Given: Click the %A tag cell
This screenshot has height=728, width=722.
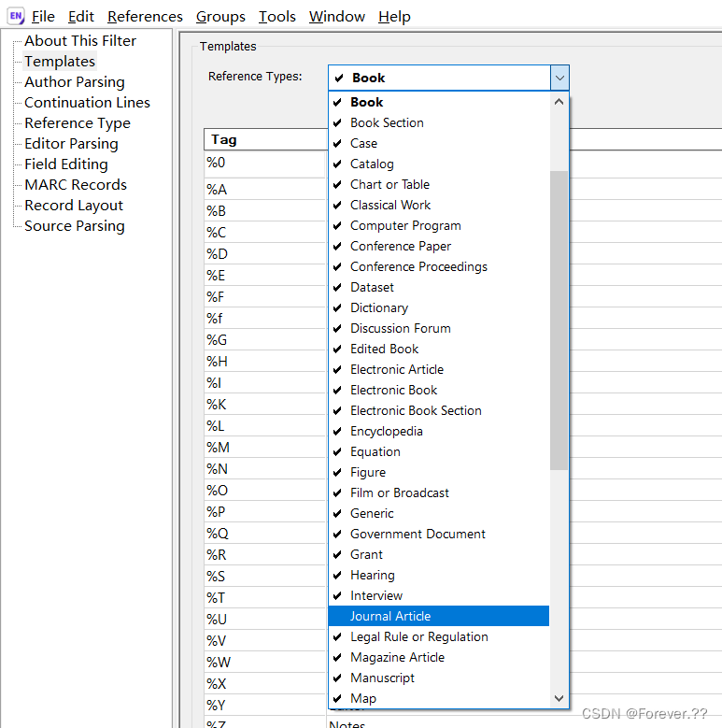Looking at the screenshot, I should pyautogui.click(x=264, y=190).
